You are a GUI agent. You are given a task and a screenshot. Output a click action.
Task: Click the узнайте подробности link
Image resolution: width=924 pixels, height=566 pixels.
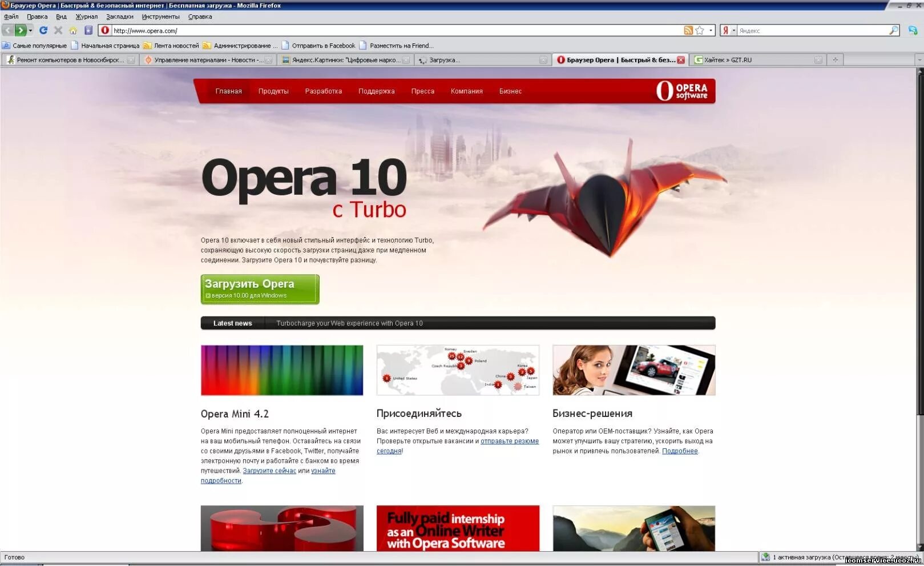pos(323,471)
